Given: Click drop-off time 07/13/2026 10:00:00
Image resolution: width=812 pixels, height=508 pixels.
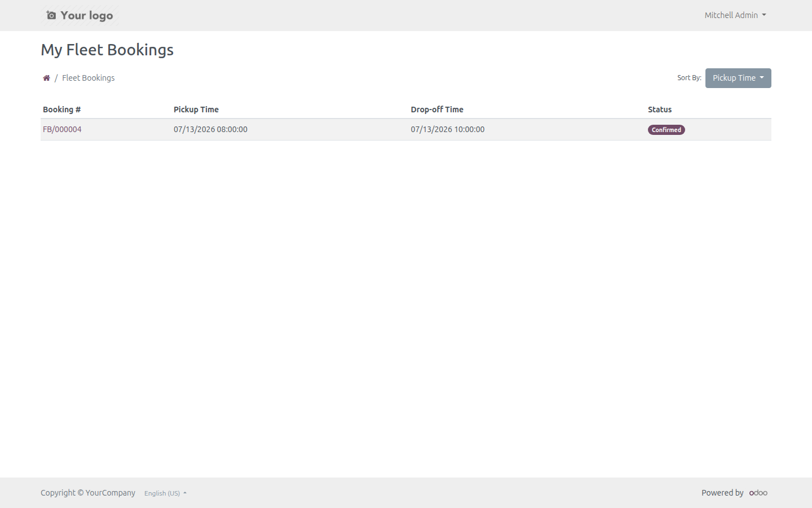Looking at the screenshot, I should click(x=448, y=129).
